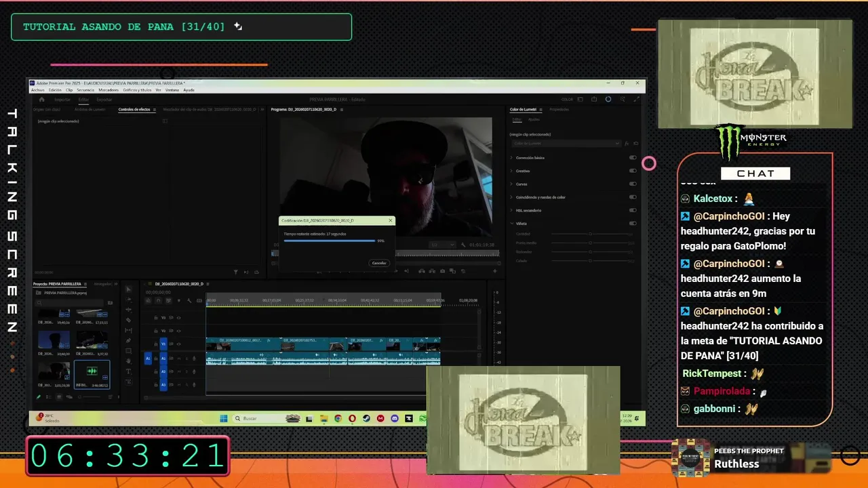Select the Ripple Edit tool
868x488 pixels.
129,310
